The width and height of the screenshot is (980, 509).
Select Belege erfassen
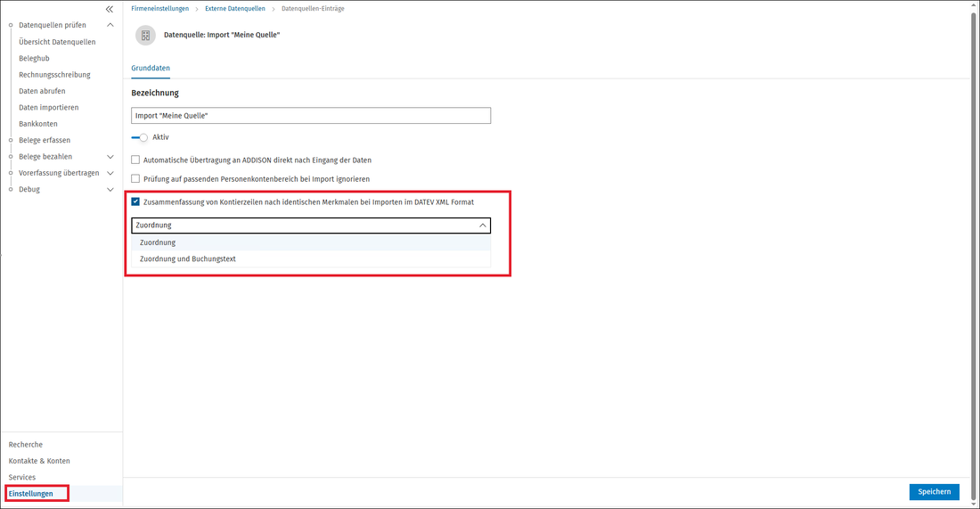(x=45, y=140)
